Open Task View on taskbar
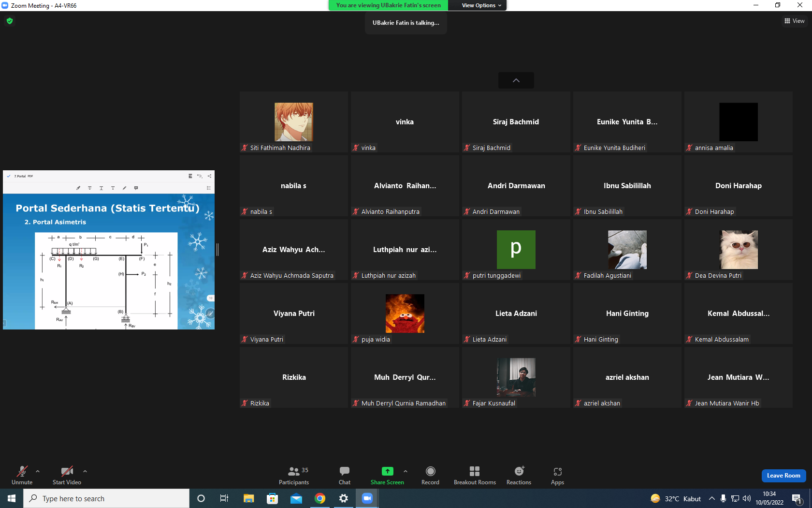This screenshot has height=508, width=812. point(224,498)
